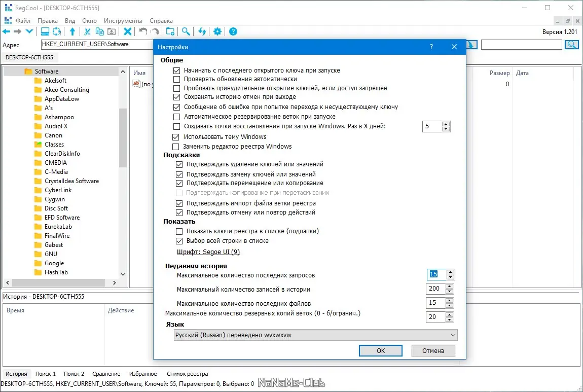The width and height of the screenshot is (583, 392).
Task: Click the settings dialog help question mark
Action: [x=431, y=47]
